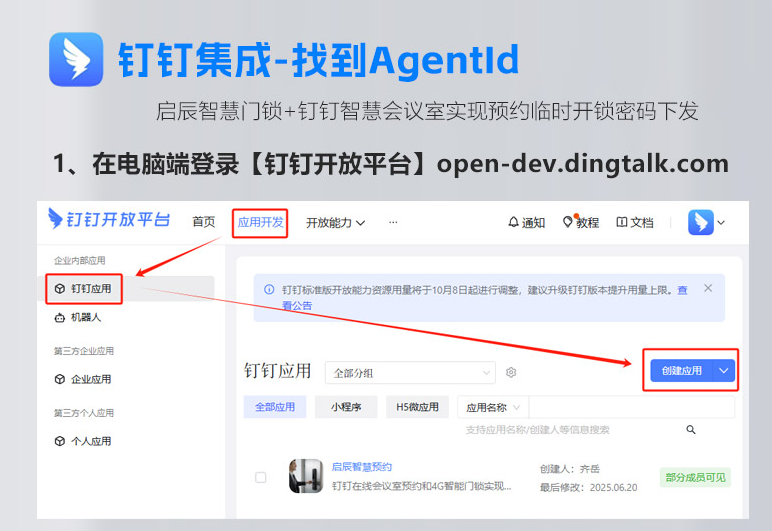Image resolution: width=772 pixels, height=531 pixels.
Task: Click the account avatar icon in header
Action: point(701,222)
